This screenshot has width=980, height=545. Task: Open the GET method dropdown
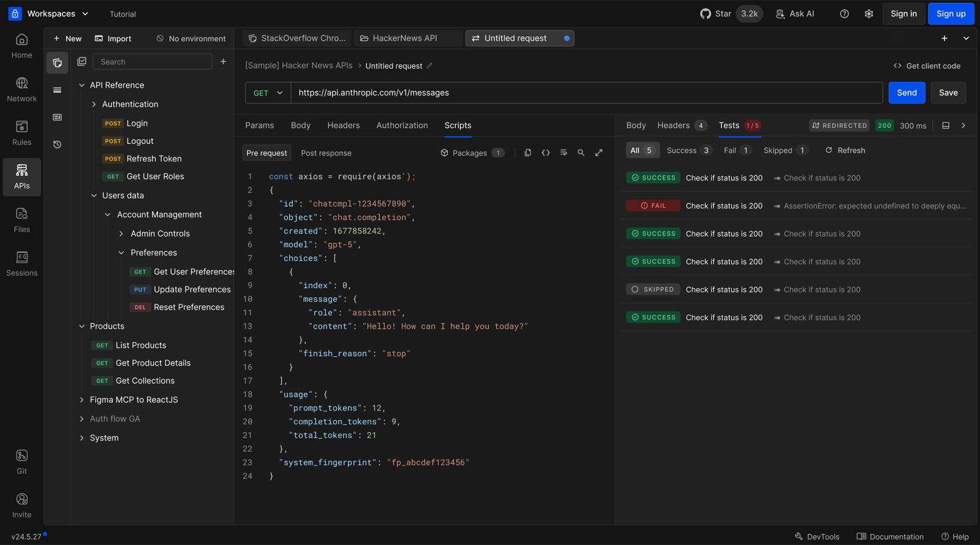(268, 93)
